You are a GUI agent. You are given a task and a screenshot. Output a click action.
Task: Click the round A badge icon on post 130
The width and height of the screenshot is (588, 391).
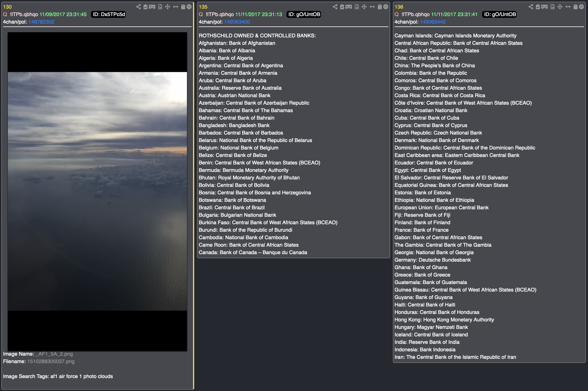tap(189, 7)
